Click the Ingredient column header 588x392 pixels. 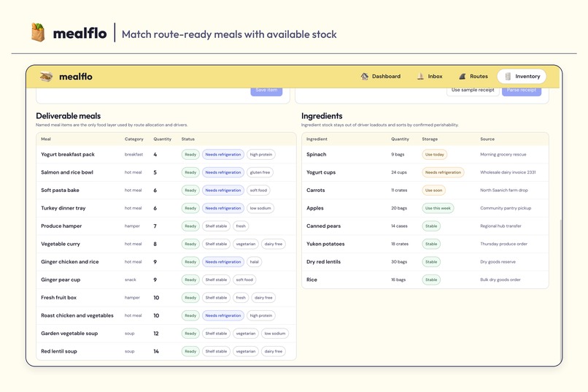tap(317, 139)
